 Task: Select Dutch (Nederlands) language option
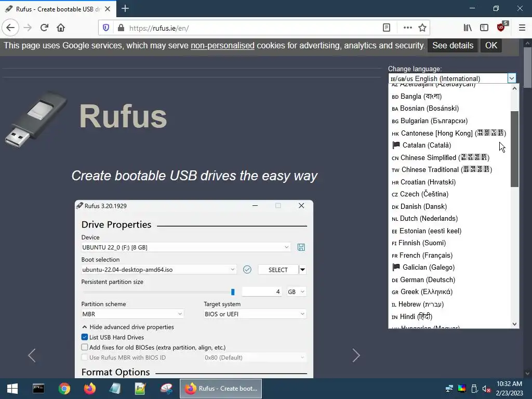[x=449, y=219]
